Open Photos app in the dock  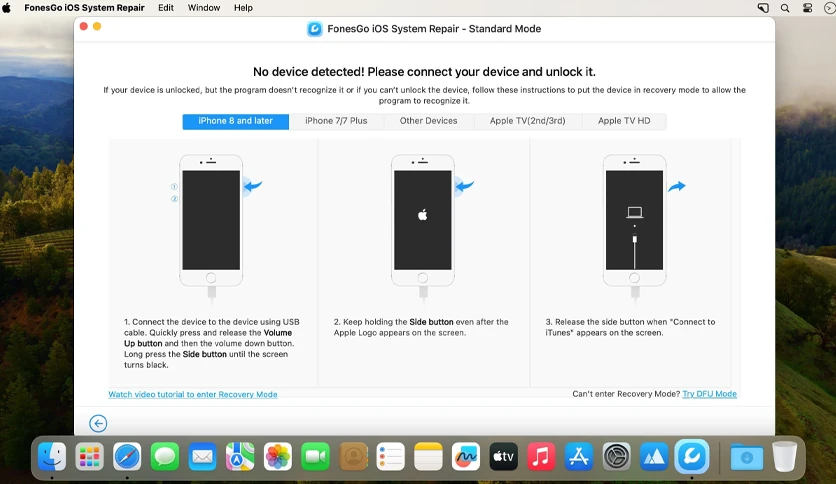coord(278,457)
